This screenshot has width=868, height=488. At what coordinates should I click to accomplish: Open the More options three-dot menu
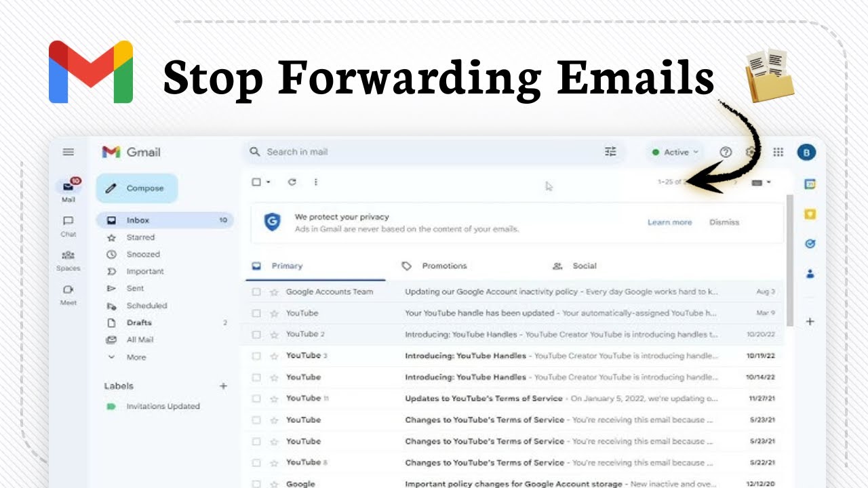pyautogui.click(x=315, y=182)
